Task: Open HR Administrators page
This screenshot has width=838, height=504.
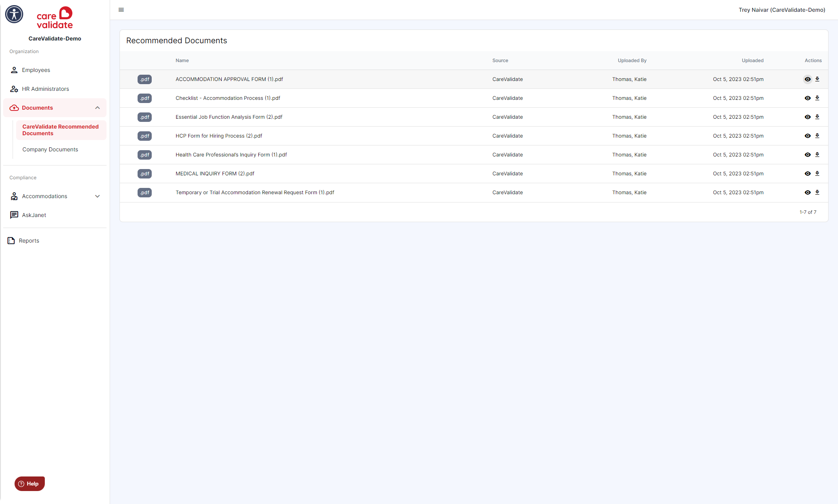Action: coord(55,89)
